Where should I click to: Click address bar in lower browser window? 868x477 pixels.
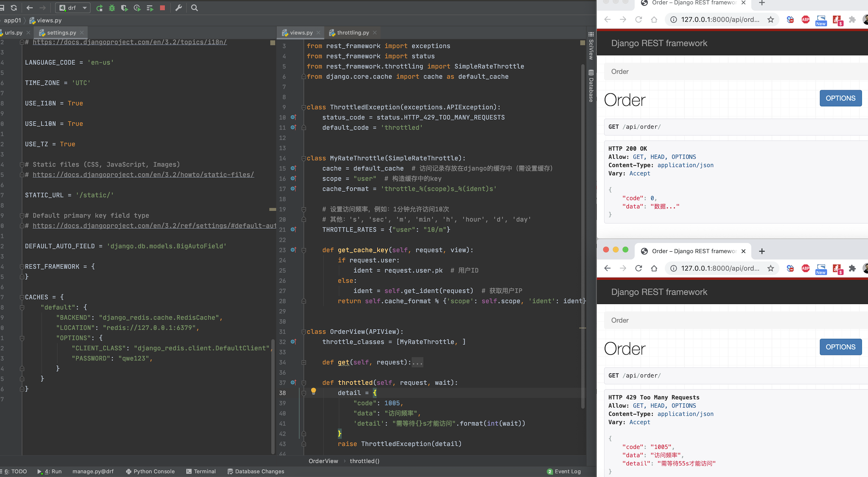(x=720, y=268)
